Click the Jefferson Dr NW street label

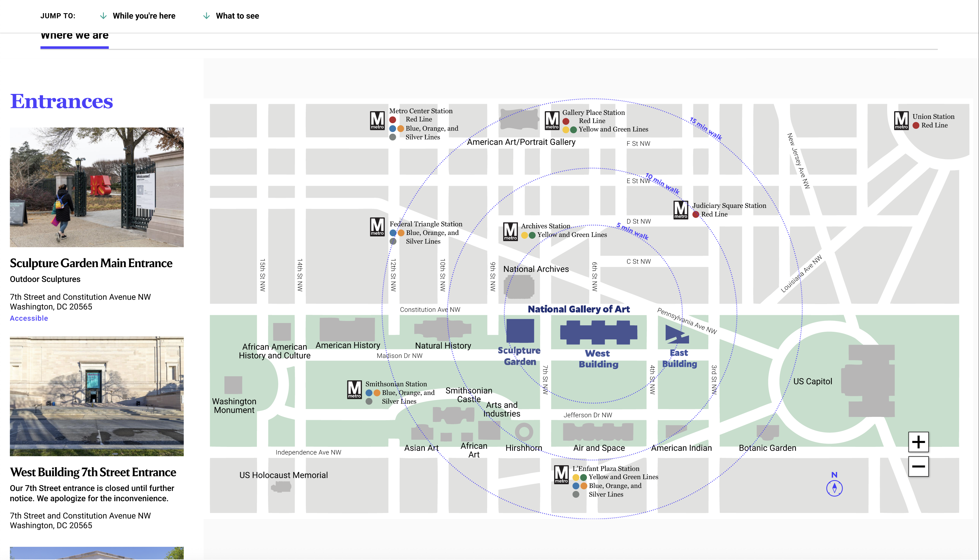[588, 415]
